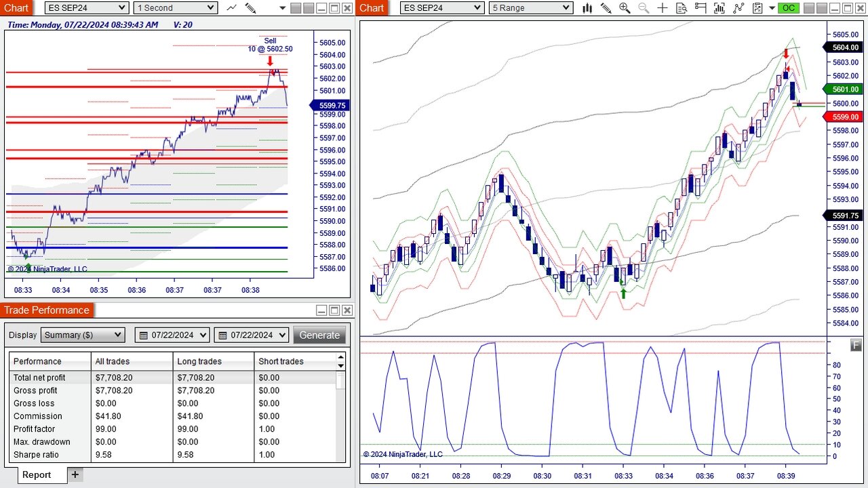868x488 pixels.
Task: Click the Sell 10 @ 5602.50 order label
Action: point(270,45)
